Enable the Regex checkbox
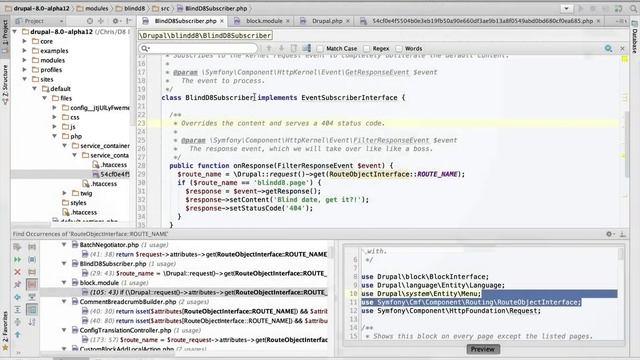 coord(367,49)
